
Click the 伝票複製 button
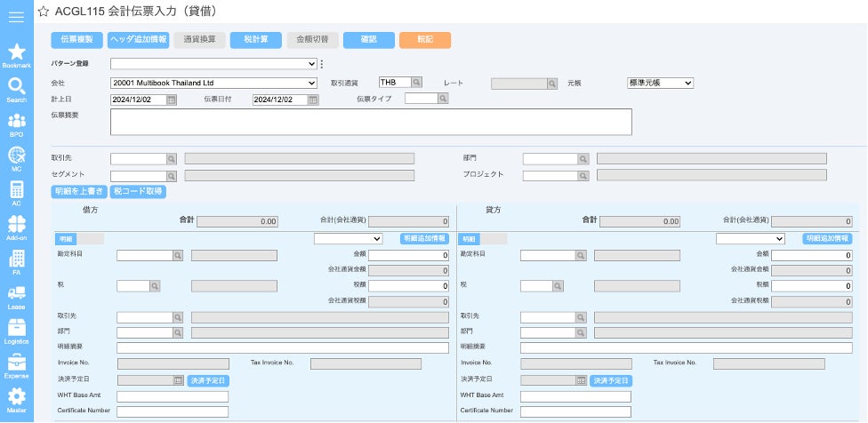pos(76,40)
